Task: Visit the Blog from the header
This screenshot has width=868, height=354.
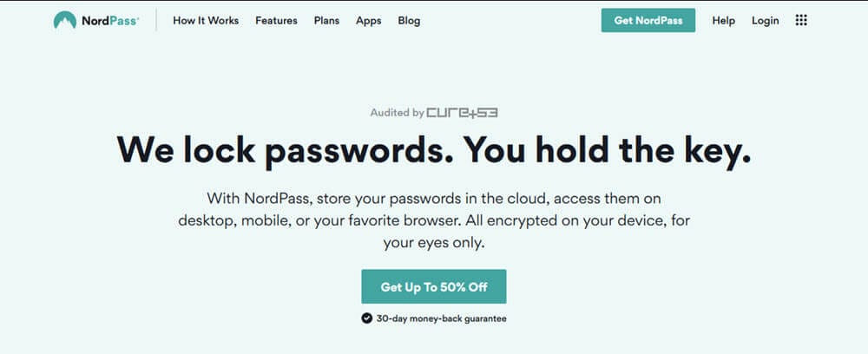Action: point(409,21)
